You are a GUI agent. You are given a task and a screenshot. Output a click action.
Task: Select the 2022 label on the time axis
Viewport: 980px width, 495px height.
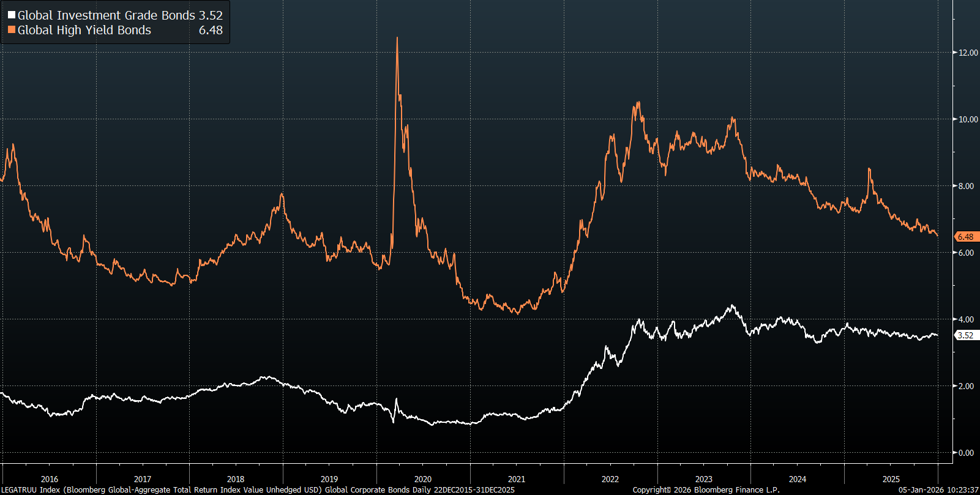[x=610, y=479]
